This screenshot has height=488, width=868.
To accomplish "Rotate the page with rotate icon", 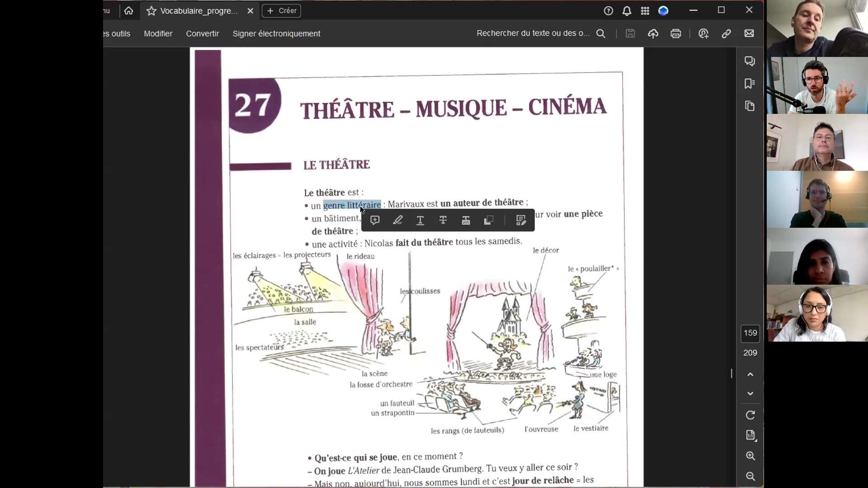I will click(x=750, y=415).
